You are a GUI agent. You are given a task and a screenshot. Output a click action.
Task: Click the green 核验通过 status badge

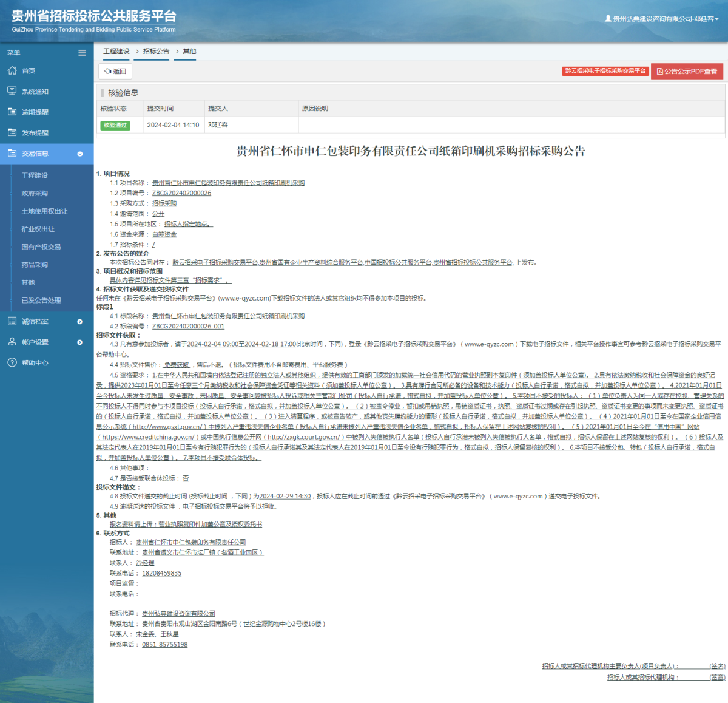point(115,125)
